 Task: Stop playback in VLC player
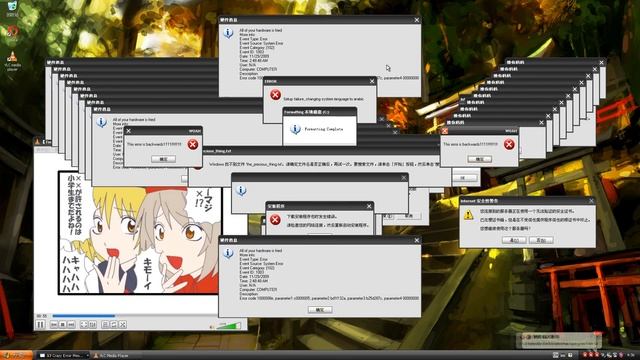click(x=62, y=325)
